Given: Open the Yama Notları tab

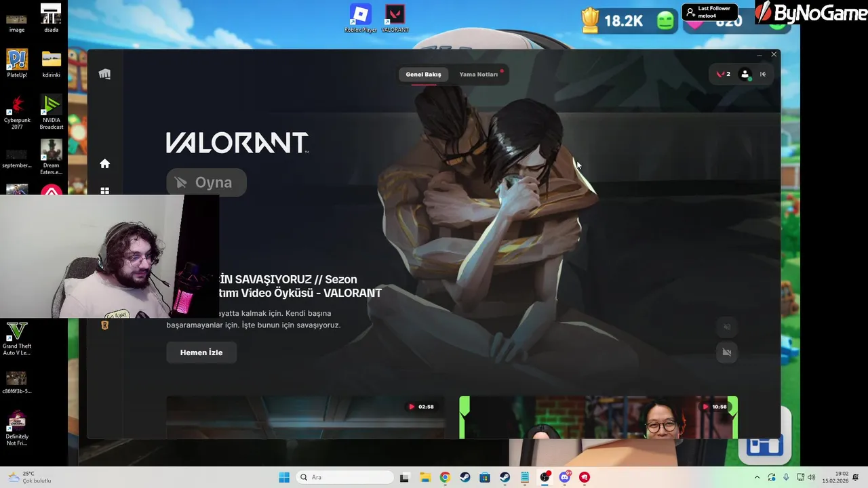Looking at the screenshot, I should point(479,75).
